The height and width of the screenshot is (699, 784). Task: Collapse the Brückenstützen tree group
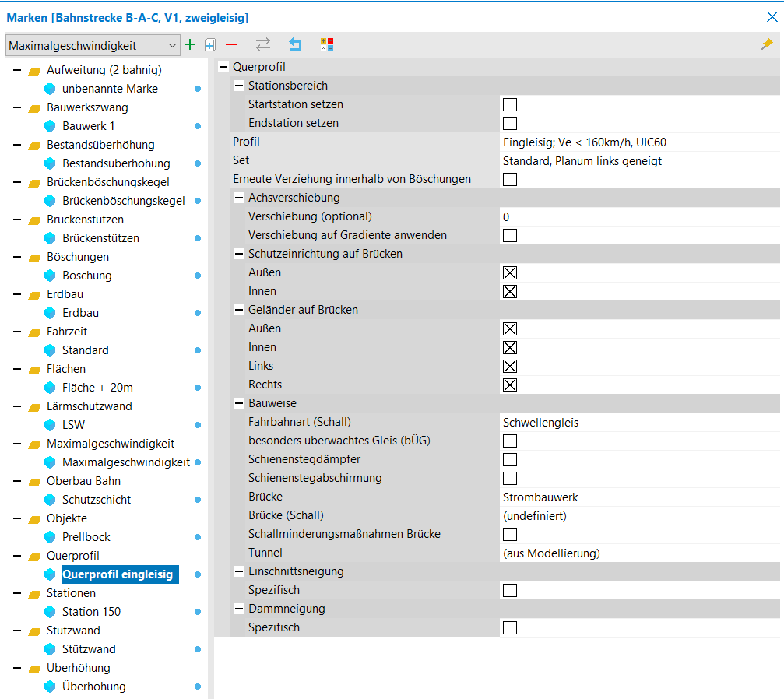17,220
